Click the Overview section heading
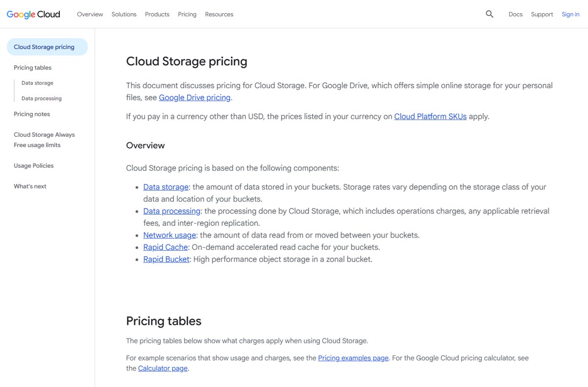 [146, 145]
